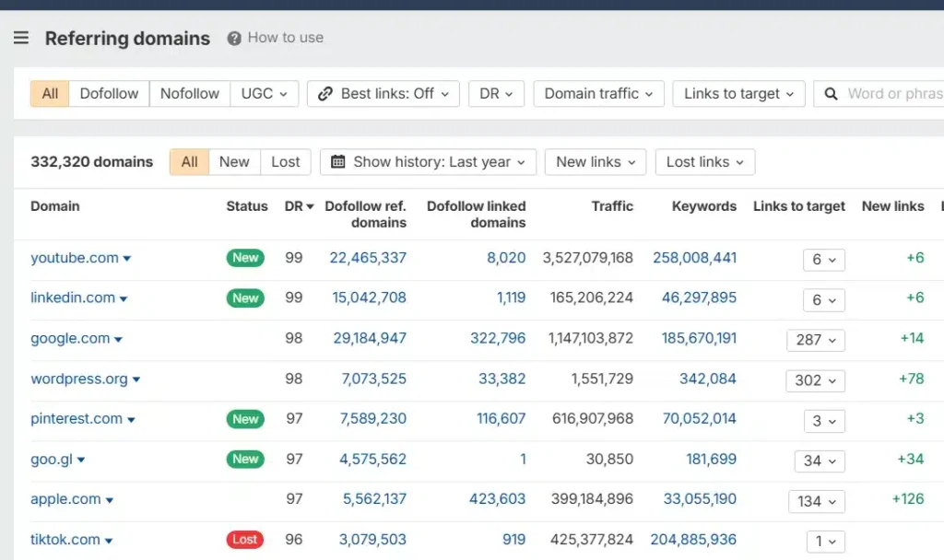Select the All domains status tab
This screenshot has height=560, width=944.
click(189, 162)
